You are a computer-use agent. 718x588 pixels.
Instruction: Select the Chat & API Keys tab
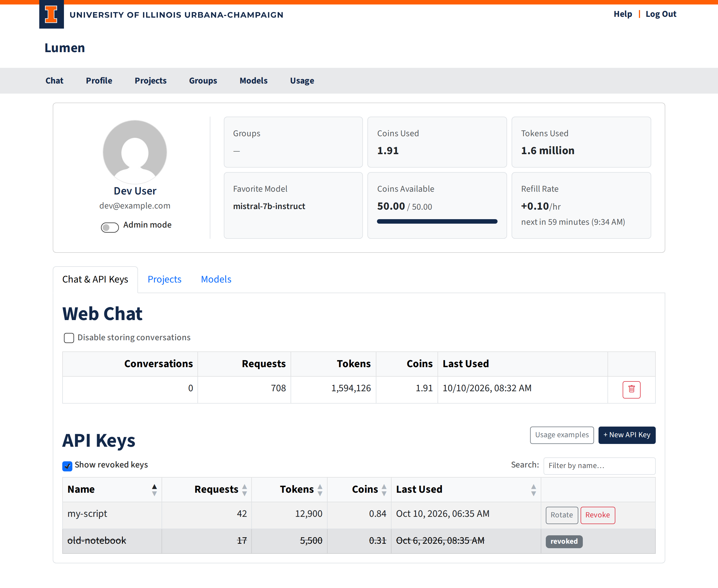pos(95,279)
